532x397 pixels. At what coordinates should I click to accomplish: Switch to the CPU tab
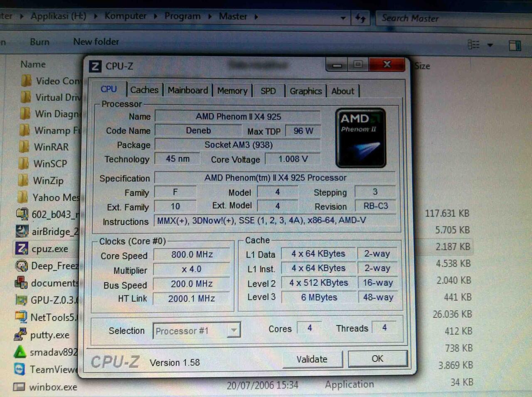point(108,89)
